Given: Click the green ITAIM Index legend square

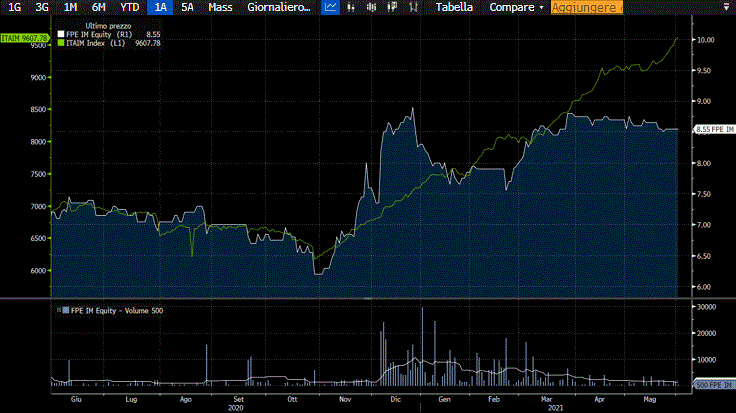Looking at the screenshot, I should [59, 41].
